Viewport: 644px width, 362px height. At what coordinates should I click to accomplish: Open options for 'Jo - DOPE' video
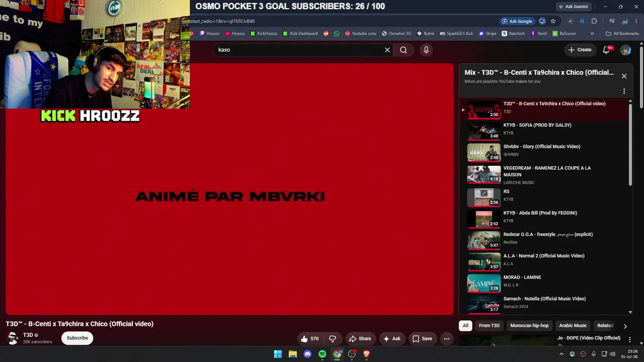point(629,340)
